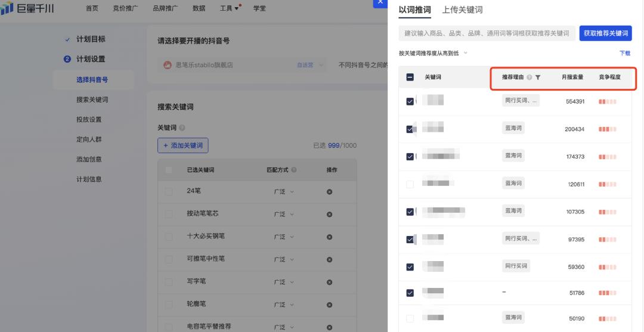The height and width of the screenshot is (332, 644).
Task: Change match type dropdown for 十大必买钢笔
Action: (x=284, y=237)
